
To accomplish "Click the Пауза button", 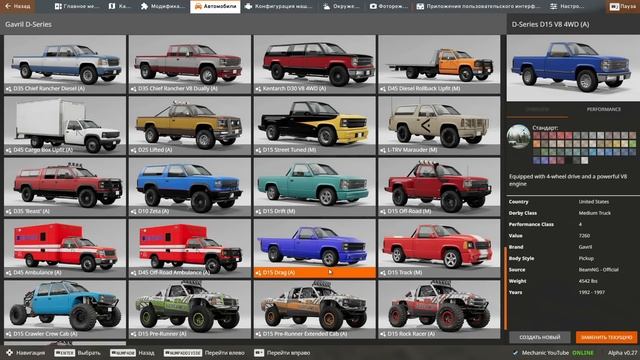I will (x=623, y=6).
